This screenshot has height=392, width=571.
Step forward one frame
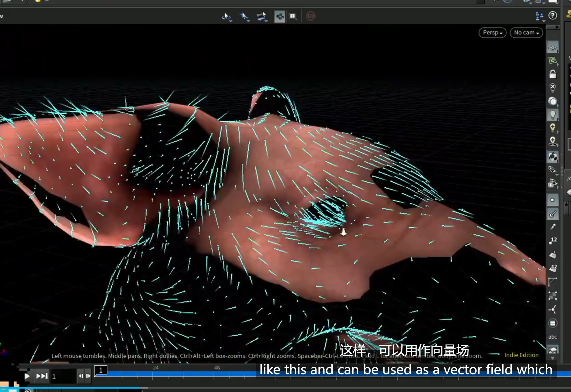point(88,376)
